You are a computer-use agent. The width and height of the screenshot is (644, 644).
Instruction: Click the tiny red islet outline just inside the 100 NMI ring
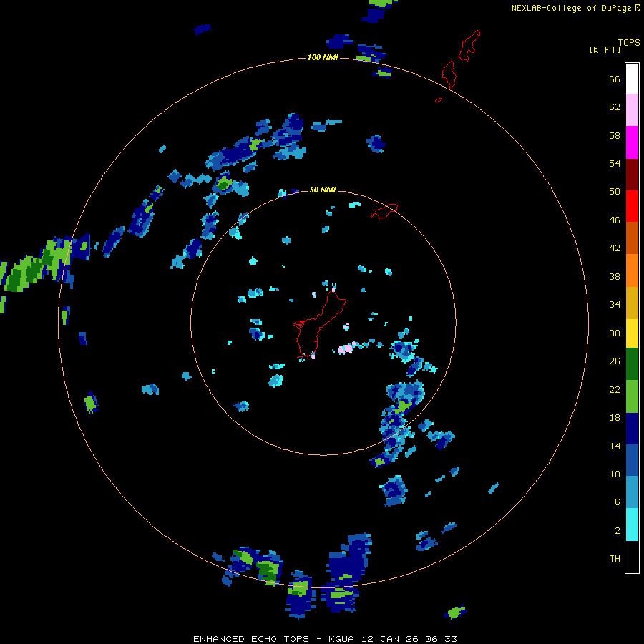tap(439, 99)
